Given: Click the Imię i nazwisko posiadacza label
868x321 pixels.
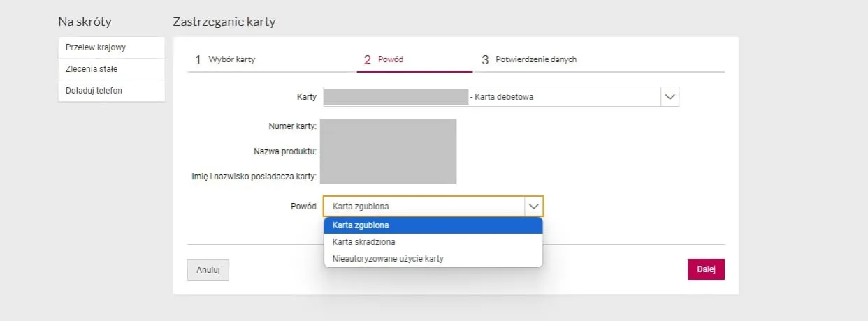Looking at the screenshot, I should [x=254, y=175].
